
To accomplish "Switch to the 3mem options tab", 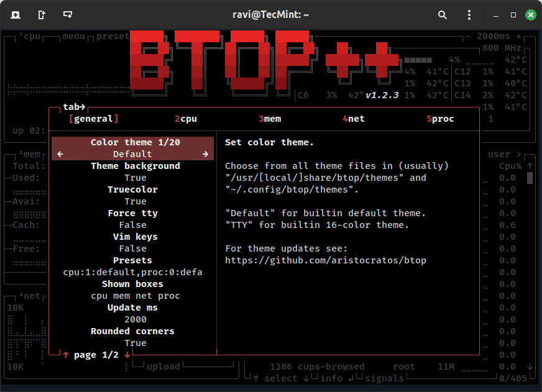I will point(270,119).
